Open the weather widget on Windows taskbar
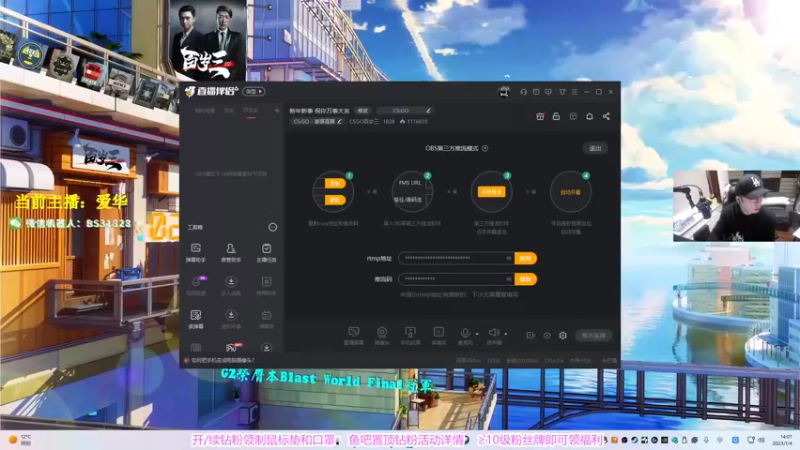The image size is (800, 450). [20, 440]
